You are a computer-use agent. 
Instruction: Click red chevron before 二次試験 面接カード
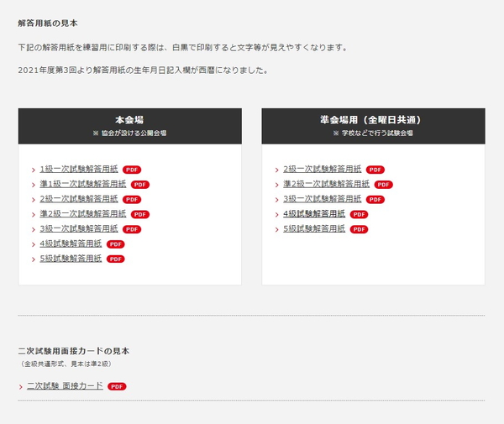click(20, 387)
